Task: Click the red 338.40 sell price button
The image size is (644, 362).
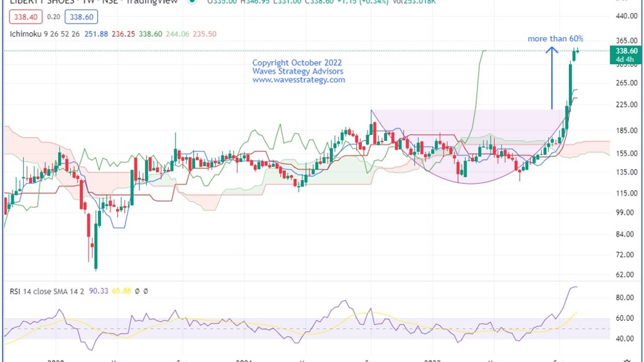Action: [26, 17]
